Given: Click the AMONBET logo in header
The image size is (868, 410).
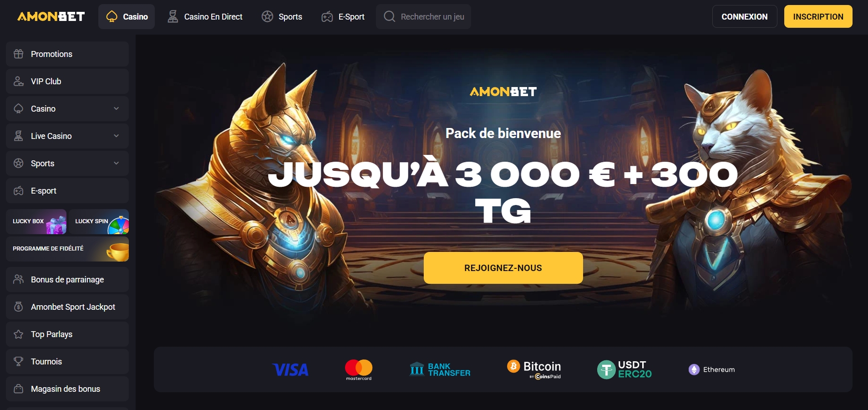Looking at the screenshot, I should click(x=51, y=16).
